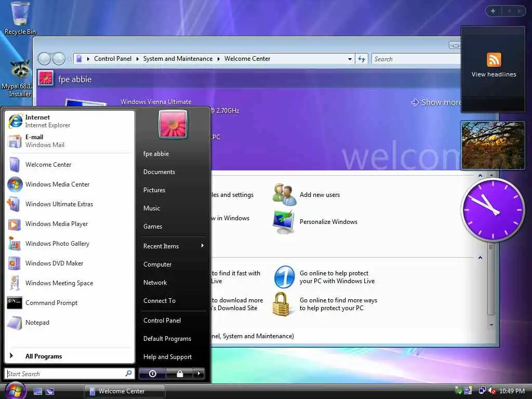Click Welcome Center breadcrumb segment
The height and width of the screenshot is (399, 532).
pos(247,59)
